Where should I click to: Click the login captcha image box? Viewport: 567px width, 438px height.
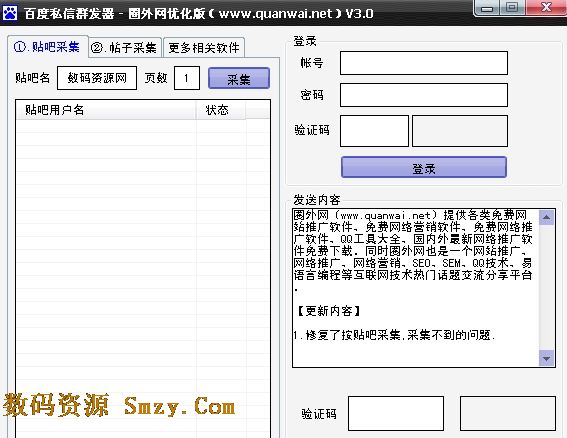click(x=460, y=131)
